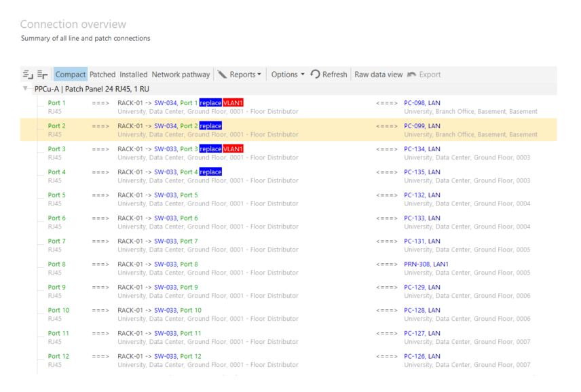Select the Port 10 tree row label

pyautogui.click(x=58, y=310)
